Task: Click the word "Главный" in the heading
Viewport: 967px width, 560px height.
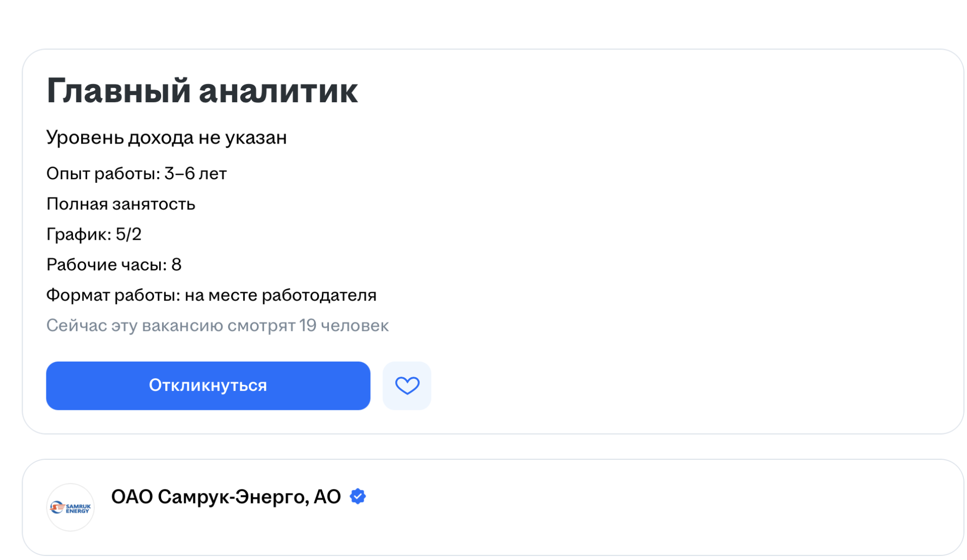Action: 118,91
